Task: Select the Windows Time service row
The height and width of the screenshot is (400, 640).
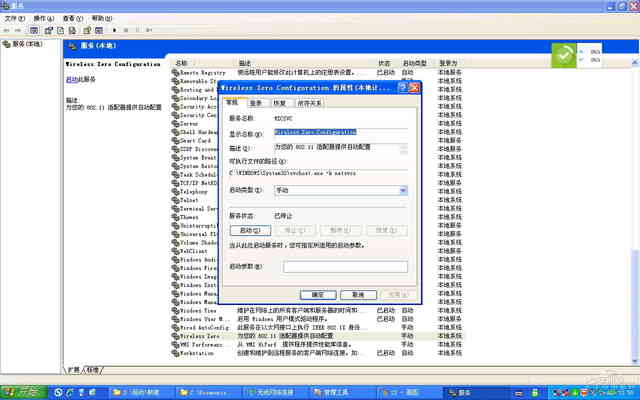Action: (316, 311)
